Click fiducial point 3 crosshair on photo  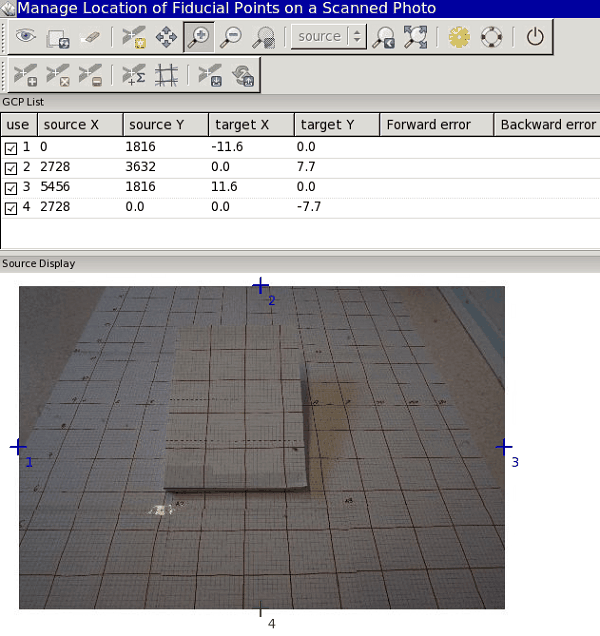tap(503, 447)
